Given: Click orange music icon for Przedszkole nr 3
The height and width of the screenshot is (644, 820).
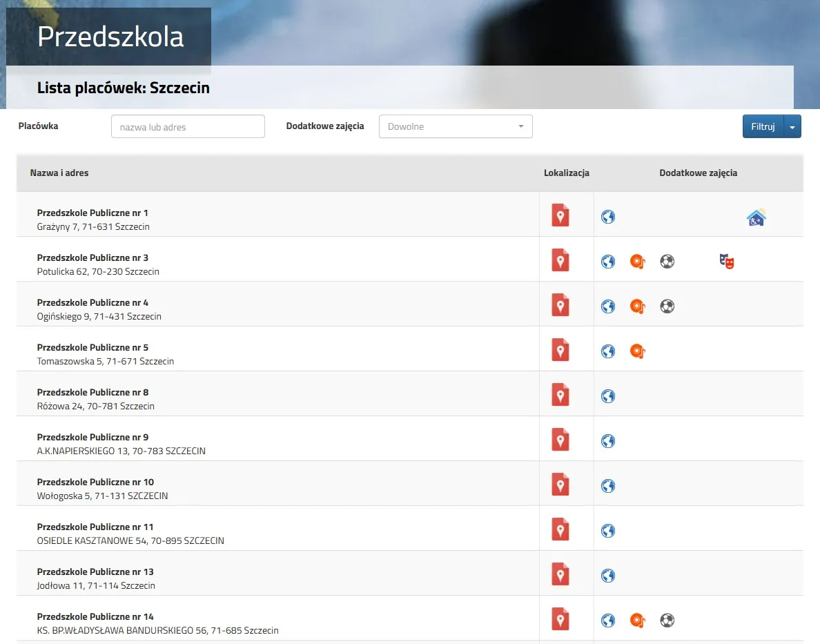Looking at the screenshot, I should (x=638, y=261).
